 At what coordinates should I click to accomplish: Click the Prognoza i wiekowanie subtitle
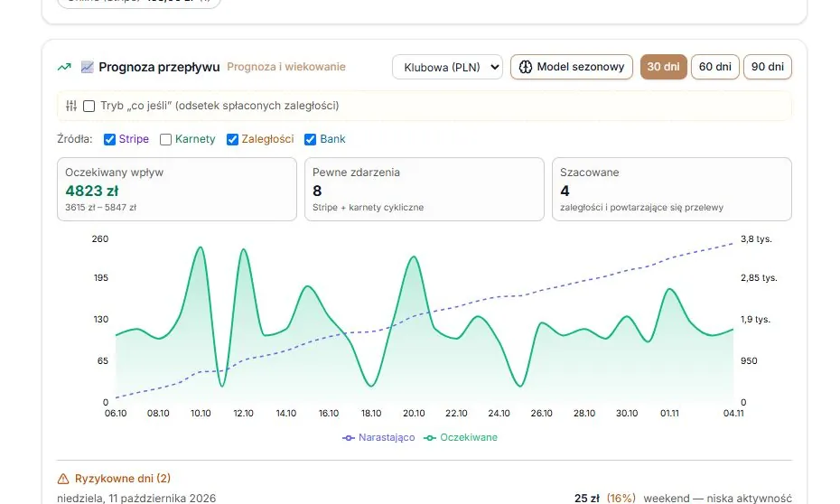286,67
